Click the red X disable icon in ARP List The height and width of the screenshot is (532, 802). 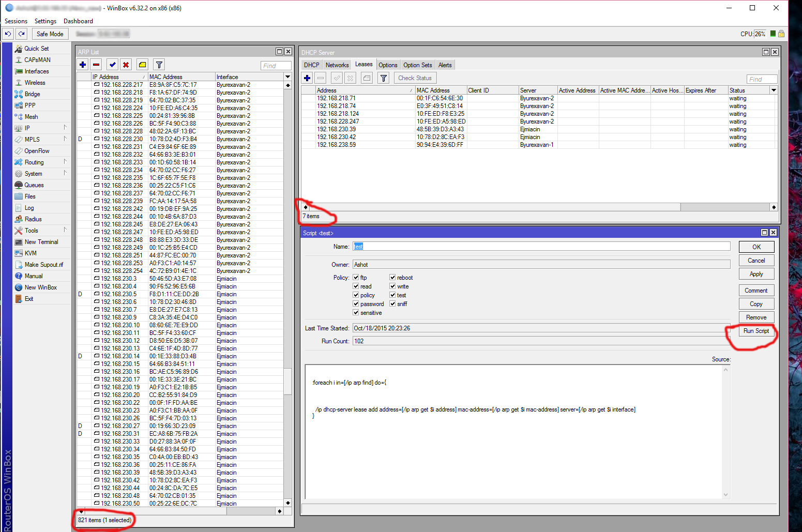(126, 65)
